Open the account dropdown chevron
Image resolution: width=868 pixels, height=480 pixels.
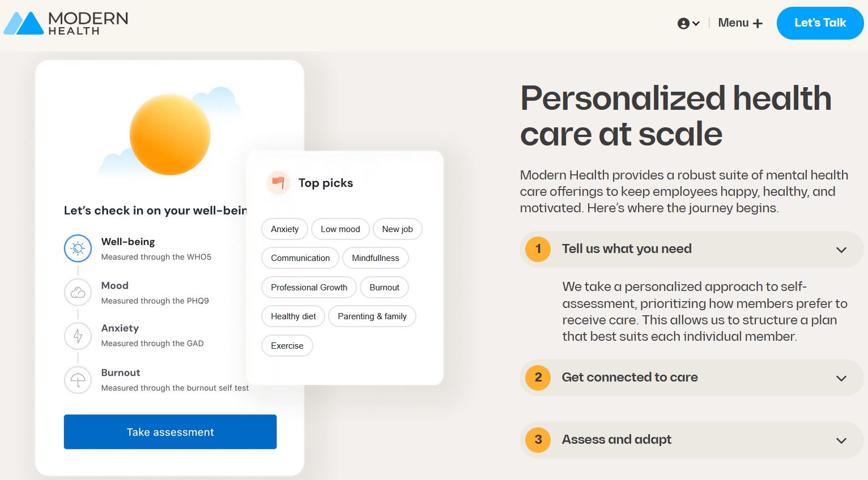pyautogui.click(x=696, y=24)
